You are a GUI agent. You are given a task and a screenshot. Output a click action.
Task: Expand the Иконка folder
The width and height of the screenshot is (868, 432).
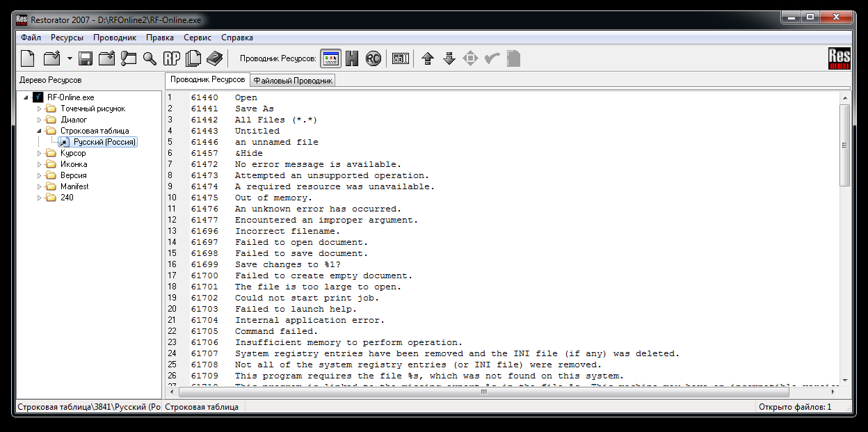[40, 164]
